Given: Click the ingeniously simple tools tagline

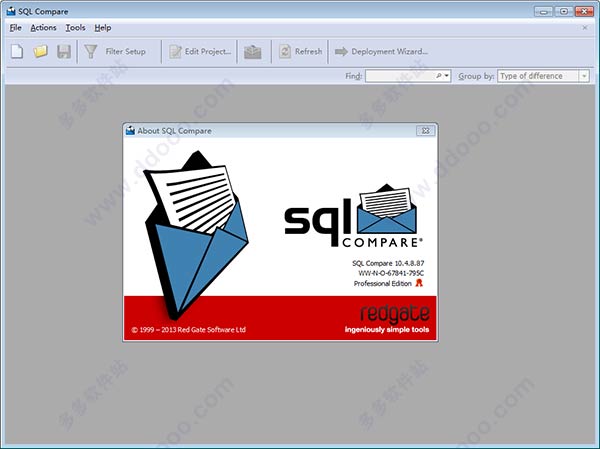Looking at the screenshot, I should pos(387,330).
